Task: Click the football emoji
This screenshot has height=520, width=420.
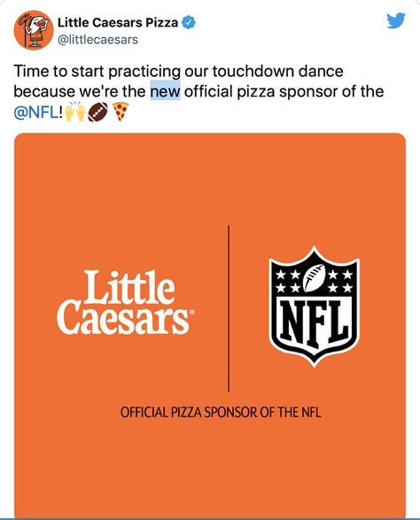Action: tap(97, 113)
